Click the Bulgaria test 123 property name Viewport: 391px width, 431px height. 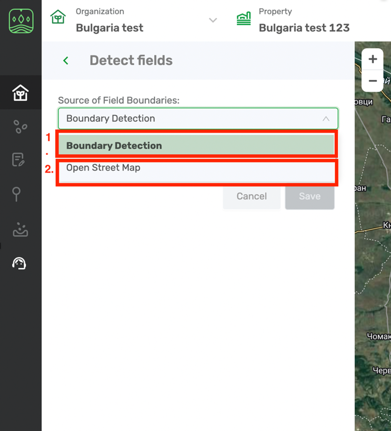pos(304,28)
